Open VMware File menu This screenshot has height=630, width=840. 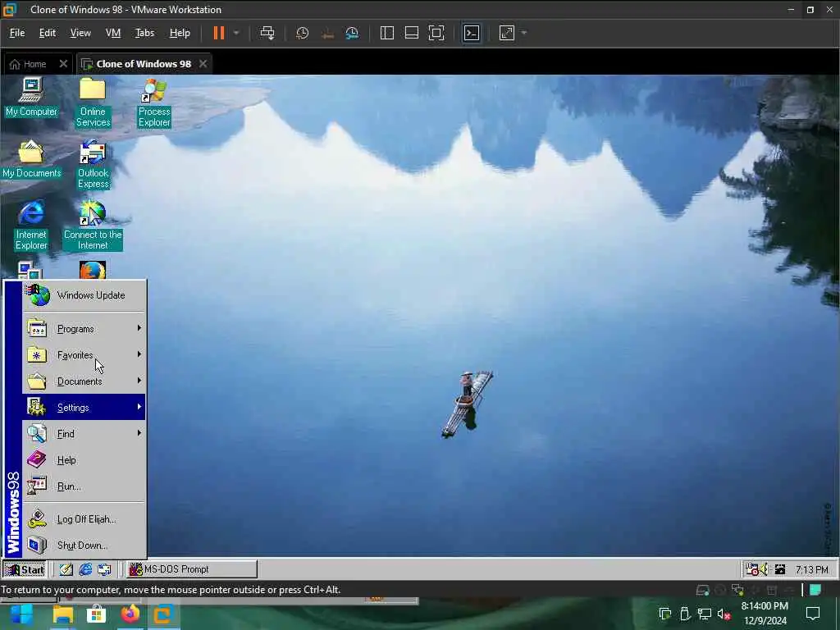coord(17,33)
